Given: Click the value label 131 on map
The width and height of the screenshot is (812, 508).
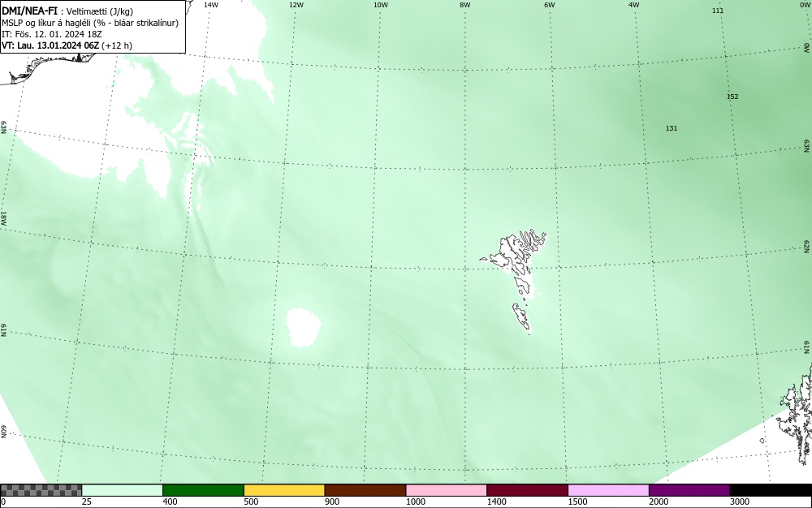Looking at the screenshot, I should point(672,128).
